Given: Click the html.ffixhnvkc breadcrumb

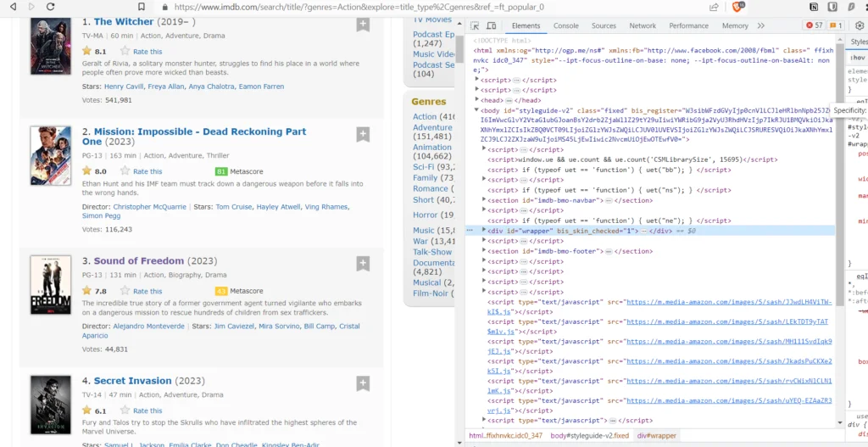Looking at the screenshot, I should (505, 436).
